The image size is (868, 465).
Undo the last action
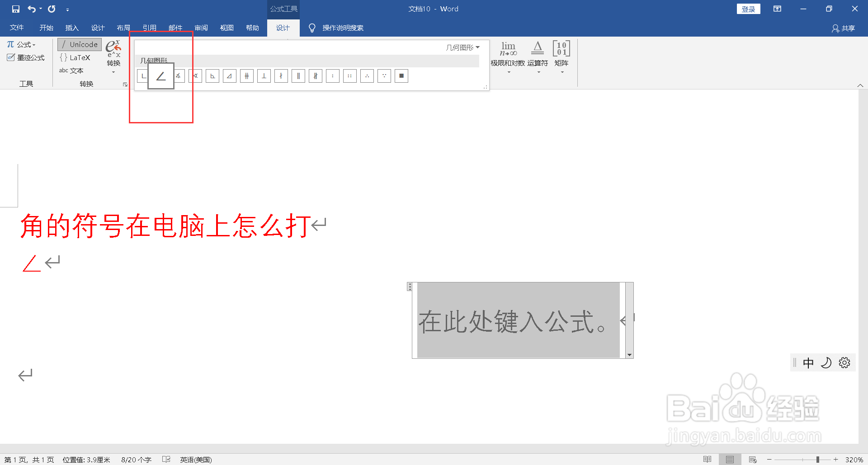click(31, 9)
